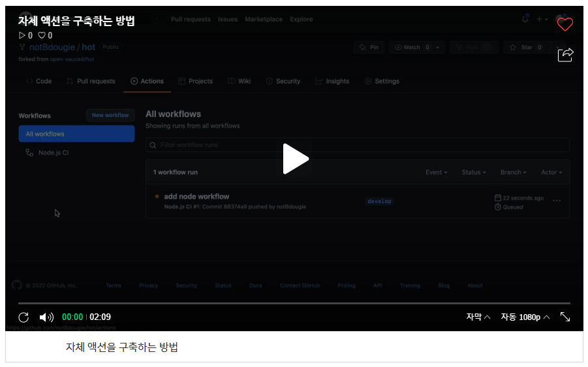Open the repository Security tab
This screenshot has height=367, width=588.
tap(283, 81)
